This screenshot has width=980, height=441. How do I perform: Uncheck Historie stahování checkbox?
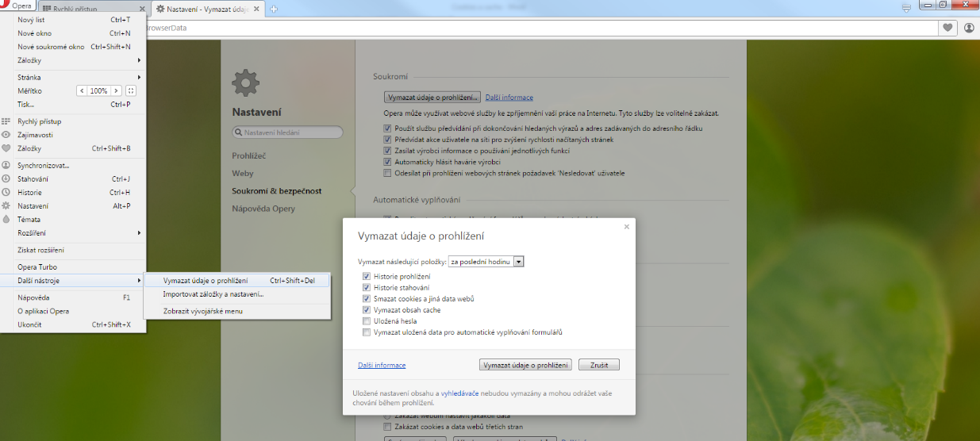pyautogui.click(x=367, y=287)
